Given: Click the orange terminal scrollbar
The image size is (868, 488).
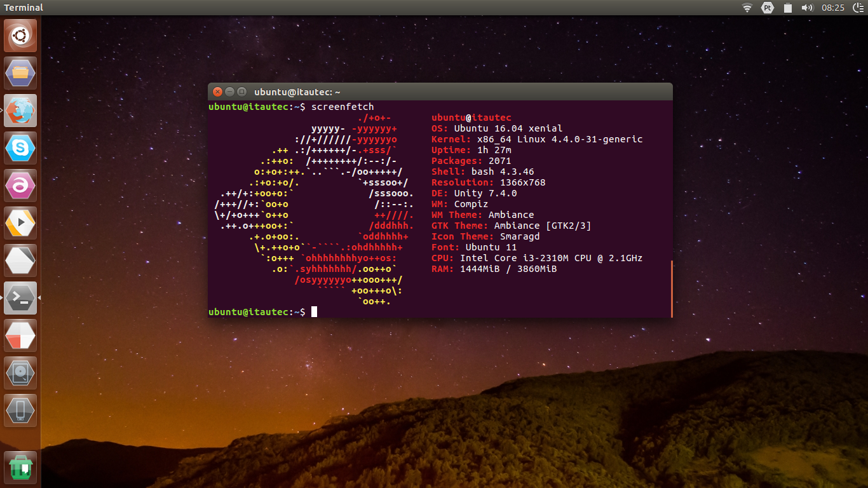Looking at the screenshot, I should click(671, 288).
